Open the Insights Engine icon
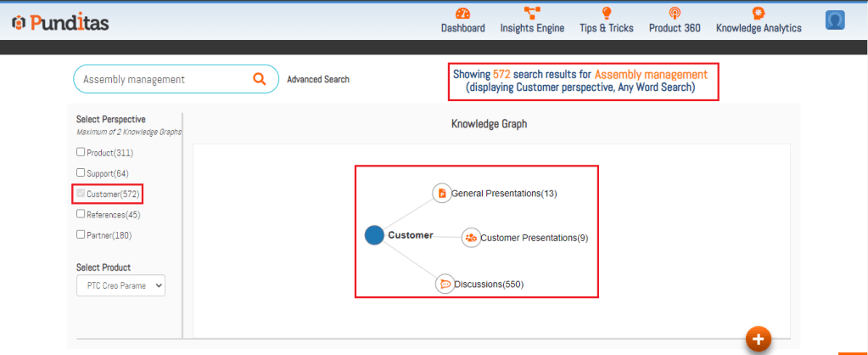This screenshot has width=868, height=355. click(x=532, y=13)
